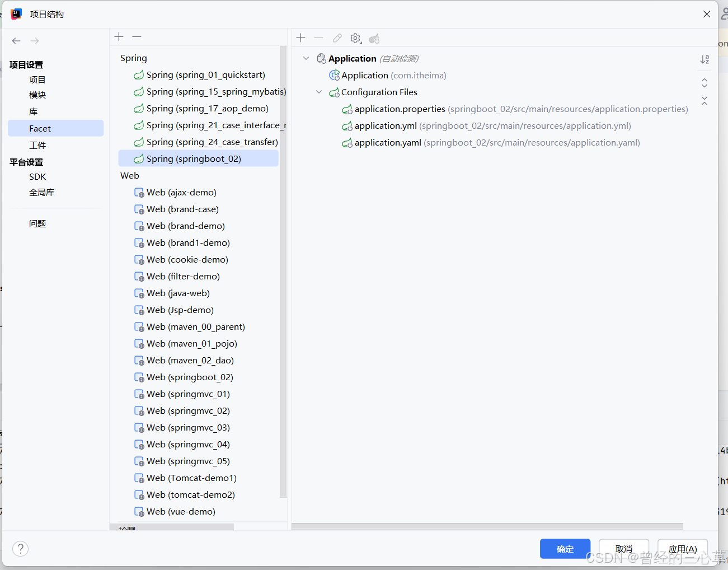Cancel with the 取消 button
Screen dimensions: 728x570
(624, 549)
